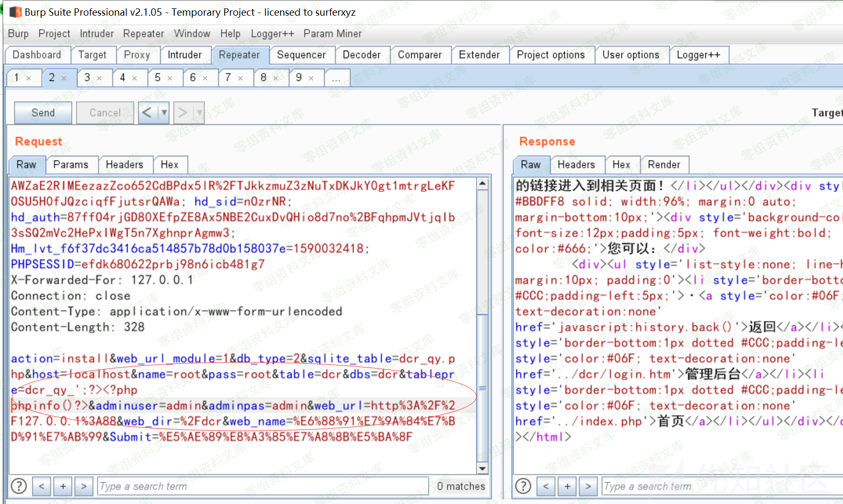843x504 pixels.
Task: Select the previous match arrow in Response search
Action: coord(546,486)
